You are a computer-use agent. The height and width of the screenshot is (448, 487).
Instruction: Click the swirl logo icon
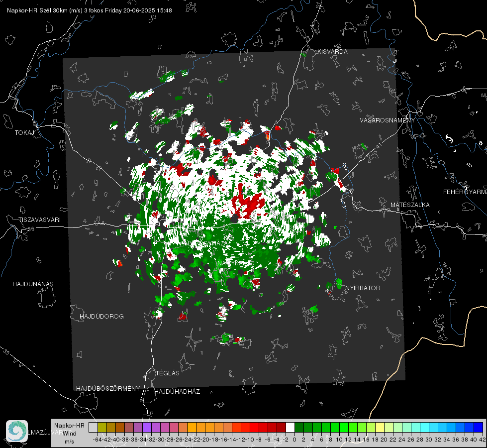[17, 431]
